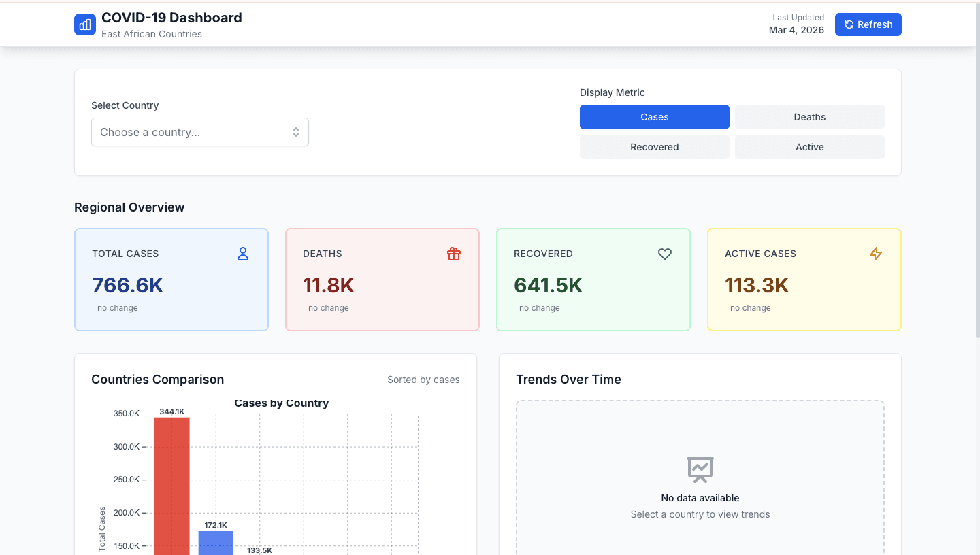
Task: Click the virus icon on the Deaths card
Action: 454,254
